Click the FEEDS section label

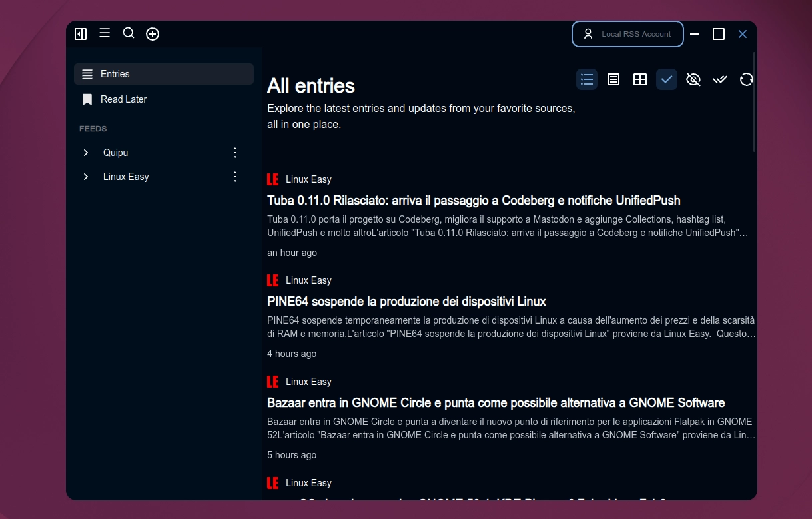93,129
